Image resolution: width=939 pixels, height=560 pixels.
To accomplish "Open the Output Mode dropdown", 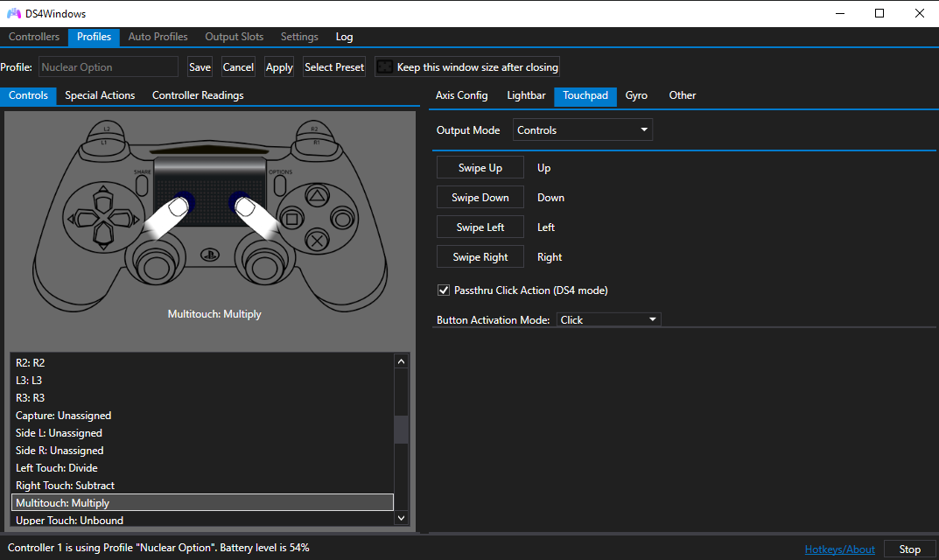I will (583, 130).
